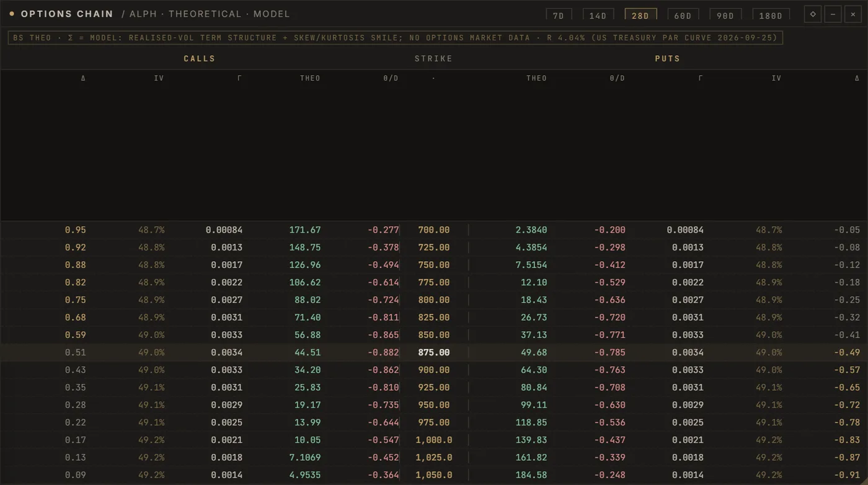Image resolution: width=868 pixels, height=485 pixels.
Task: Switch to the 180D expiry tab
Action: click(771, 16)
